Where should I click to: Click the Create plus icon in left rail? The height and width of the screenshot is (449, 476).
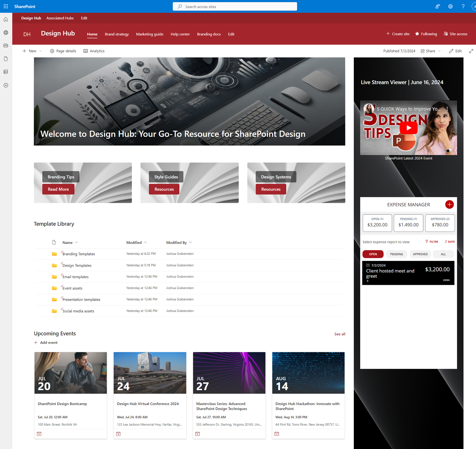[6, 85]
